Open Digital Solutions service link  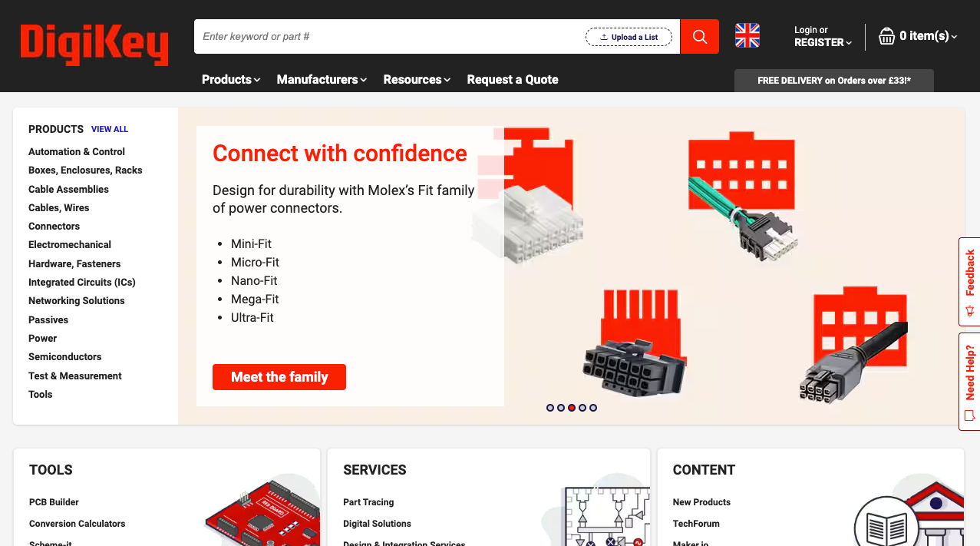pyautogui.click(x=377, y=524)
